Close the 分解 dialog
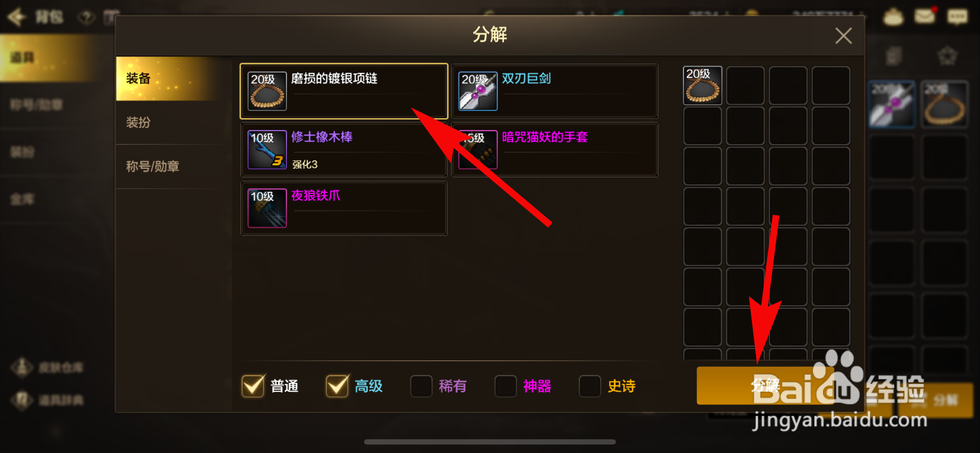Viewport: 980px width, 453px height. pyautogui.click(x=843, y=36)
